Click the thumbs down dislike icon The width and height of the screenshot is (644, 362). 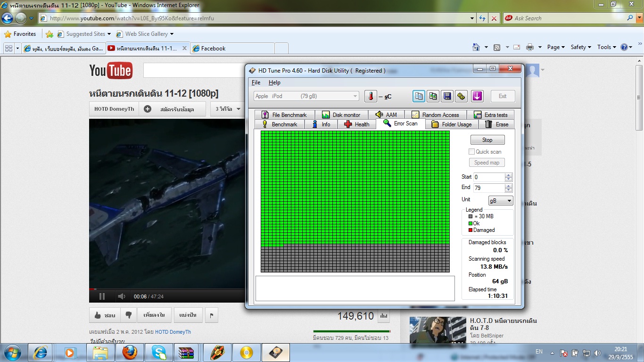tap(128, 315)
